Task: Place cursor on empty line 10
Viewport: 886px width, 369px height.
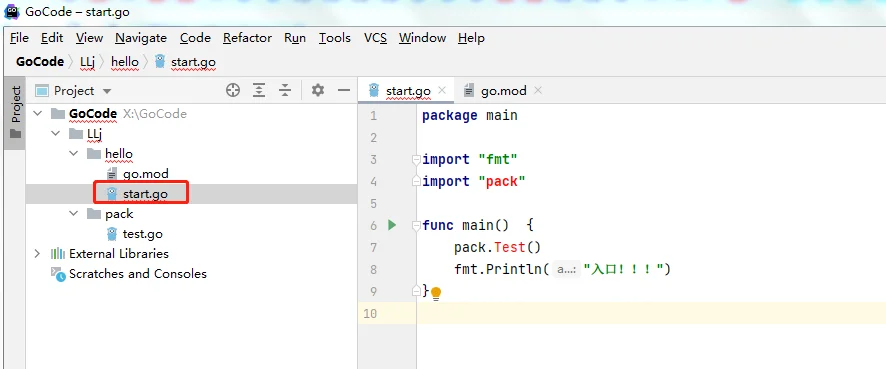Action: 651,313
